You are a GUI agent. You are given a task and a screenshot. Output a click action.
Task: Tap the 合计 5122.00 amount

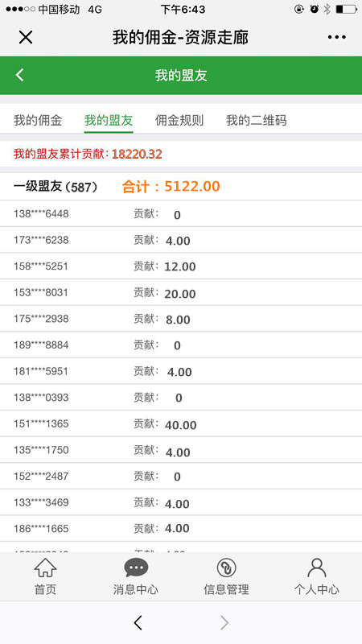[x=171, y=187]
